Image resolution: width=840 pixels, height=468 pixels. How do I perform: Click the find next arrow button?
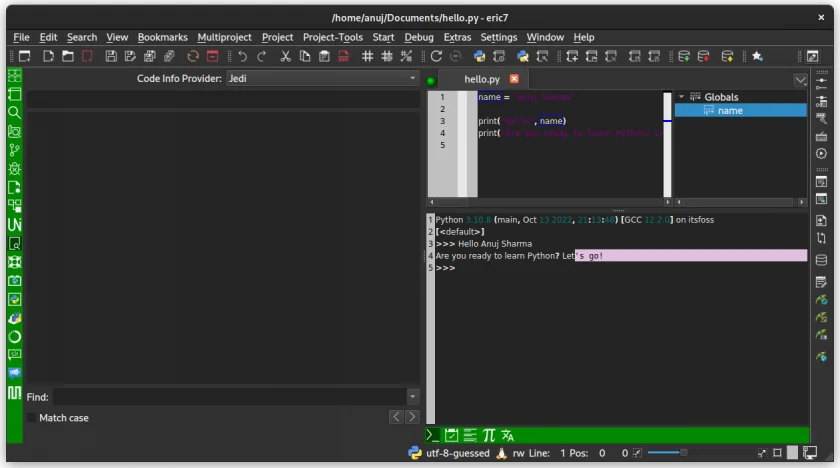[412, 417]
